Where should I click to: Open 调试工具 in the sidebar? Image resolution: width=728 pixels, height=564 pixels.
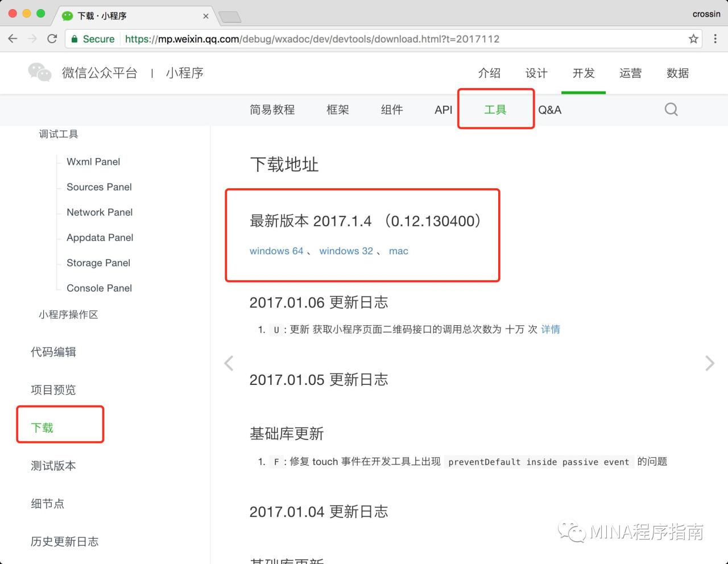[59, 134]
